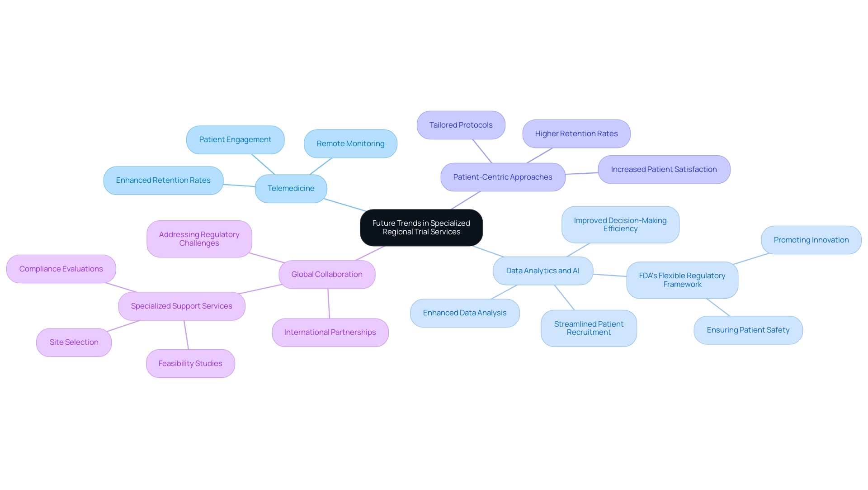Viewport: 868px width, 490px height.
Task: Select the Promoting Innovation node
Action: coord(811,239)
